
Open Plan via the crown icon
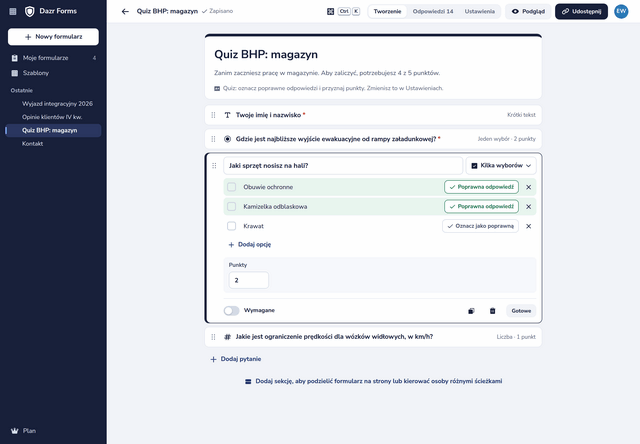point(15,431)
